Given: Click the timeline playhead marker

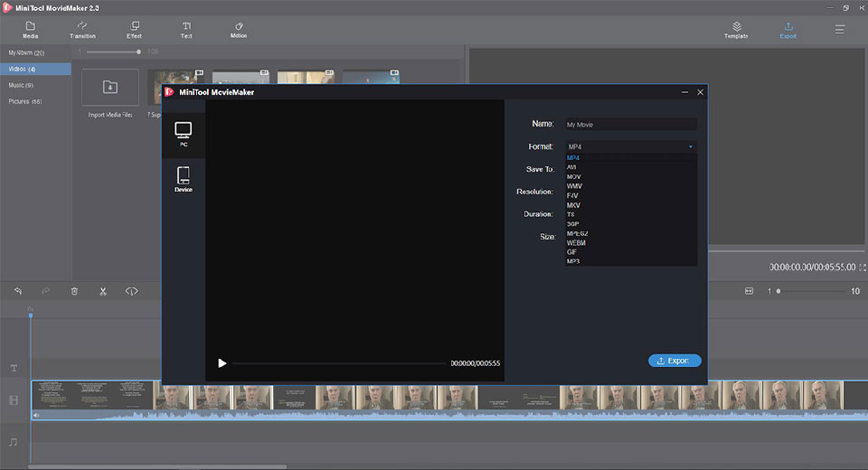Looking at the screenshot, I should [31, 315].
